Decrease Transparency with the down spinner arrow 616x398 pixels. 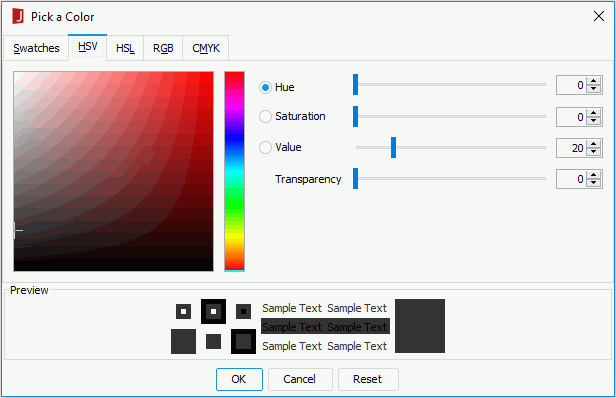[594, 183]
